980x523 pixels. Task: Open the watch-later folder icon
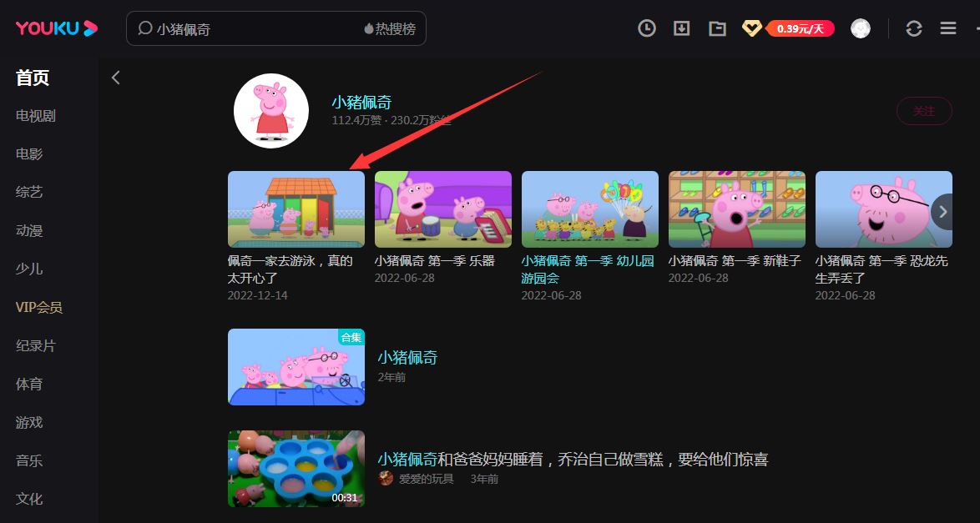pos(716,28)
